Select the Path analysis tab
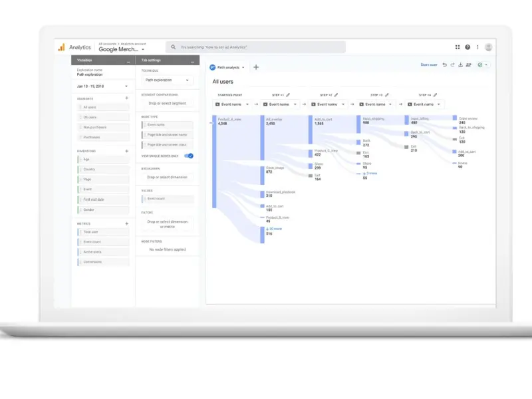 pos(227,67)
